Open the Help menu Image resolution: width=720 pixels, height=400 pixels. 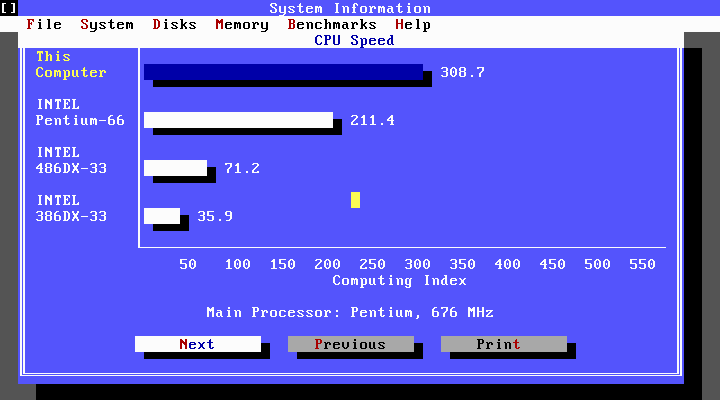413,24
